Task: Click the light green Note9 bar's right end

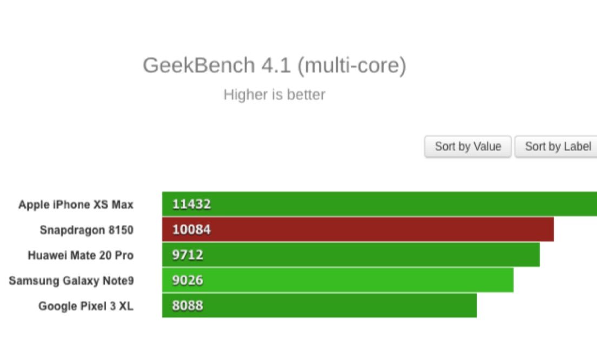Action: 506,281
